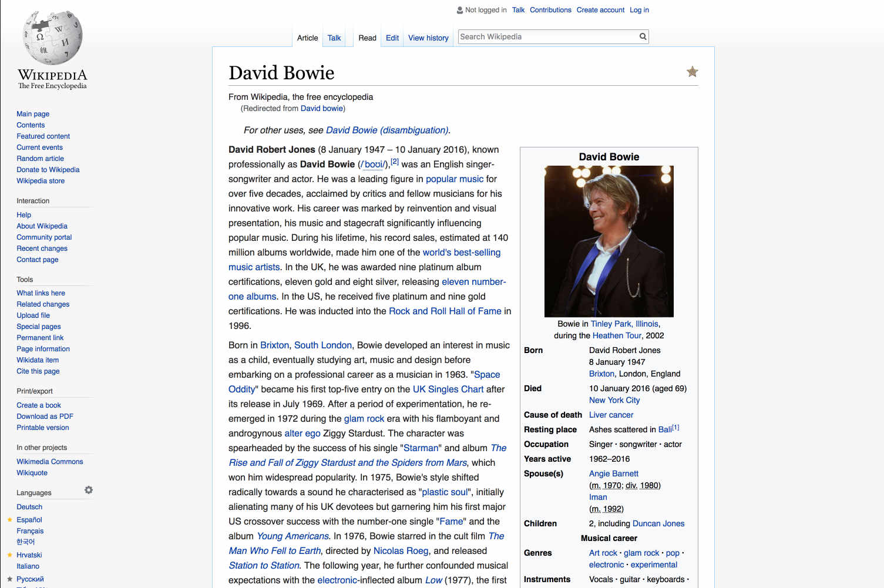This screenshot has width=884, height=588.
Task: Open the Heathen Tour link
Action: [617, 335]
